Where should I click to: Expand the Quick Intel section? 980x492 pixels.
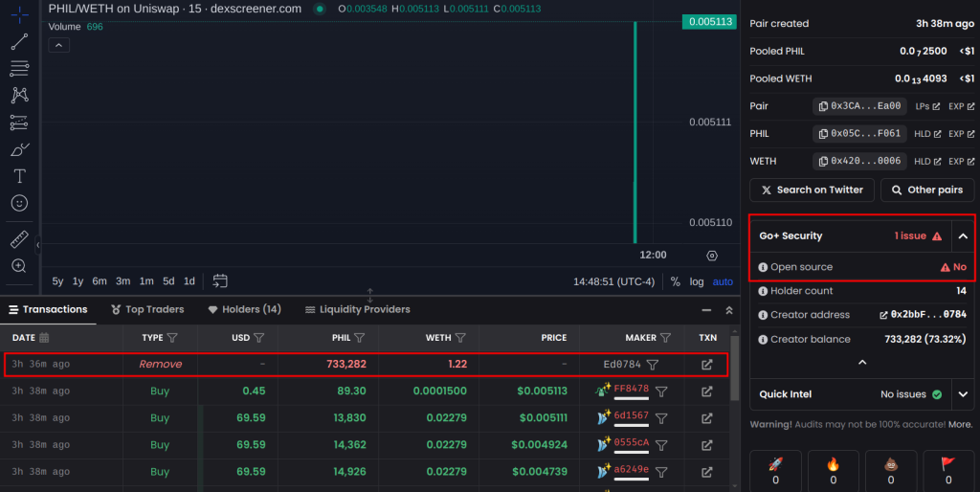(x=964, y=394)
